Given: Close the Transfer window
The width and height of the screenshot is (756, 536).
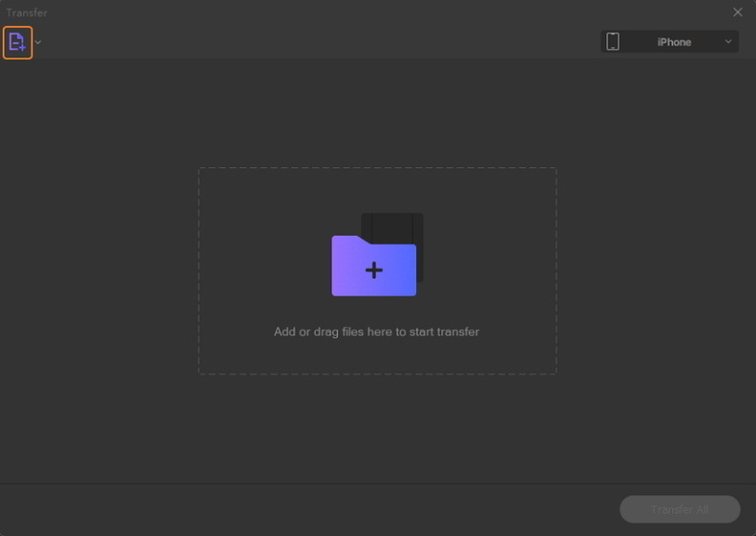Looking at the screenshot, I should pos(738,12).
